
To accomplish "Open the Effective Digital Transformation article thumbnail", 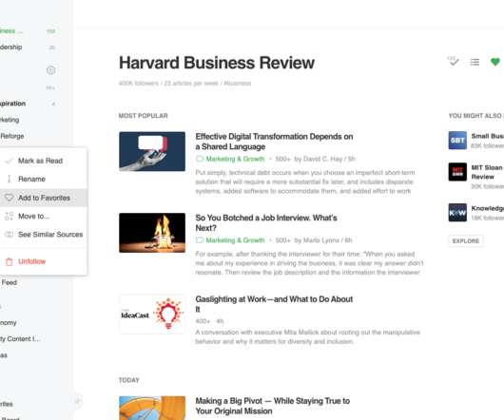I will (152, 151).
